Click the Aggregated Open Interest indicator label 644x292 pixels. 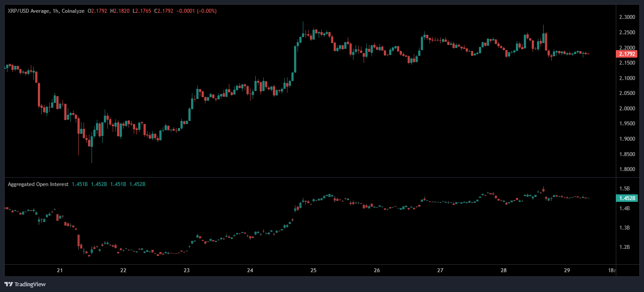point(38,184)
